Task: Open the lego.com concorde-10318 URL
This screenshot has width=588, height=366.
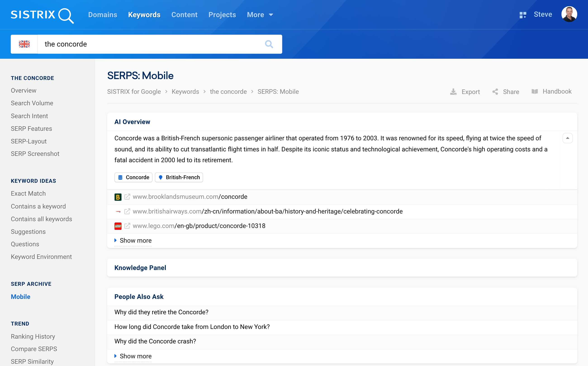Action: [x=199, y=226]
